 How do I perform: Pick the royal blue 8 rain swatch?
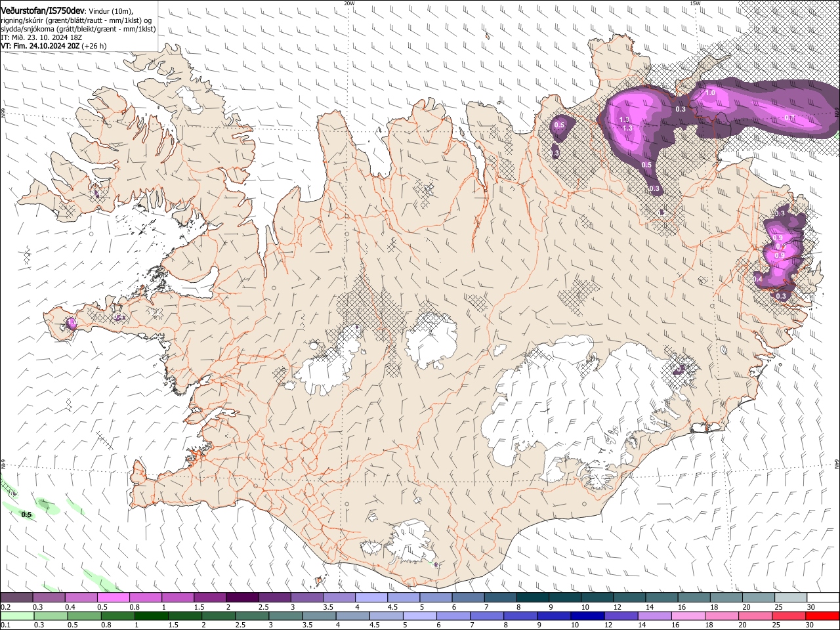tap(520, 616)
